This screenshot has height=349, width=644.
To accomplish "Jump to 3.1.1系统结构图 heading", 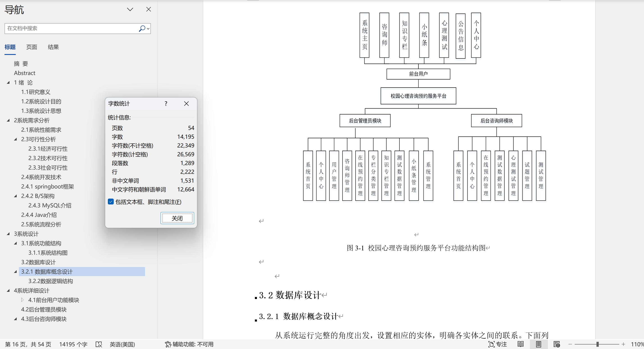I will [48, 253].
